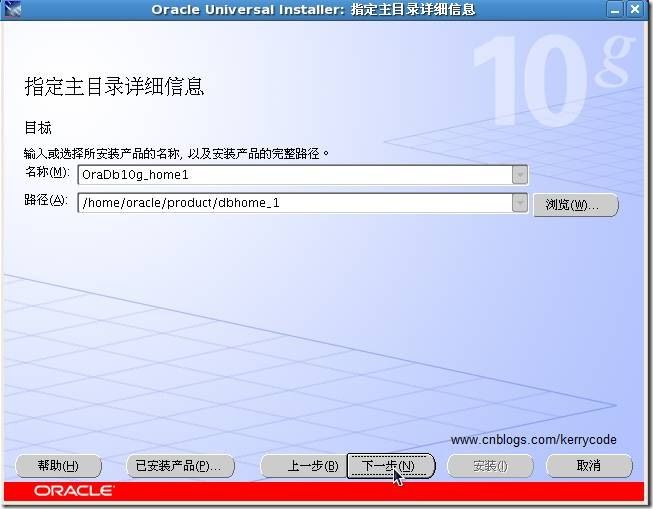Viewport: 653px width, 509px height.
Task: Open 已安装产品(P)... installed products
Action: 180,466
